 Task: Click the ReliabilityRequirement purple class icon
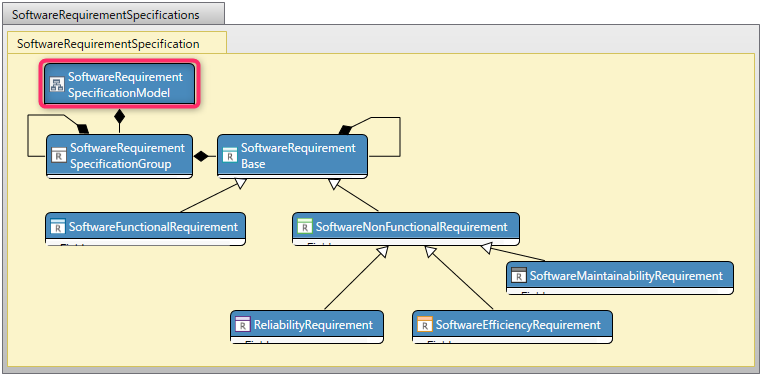[242, 324]
